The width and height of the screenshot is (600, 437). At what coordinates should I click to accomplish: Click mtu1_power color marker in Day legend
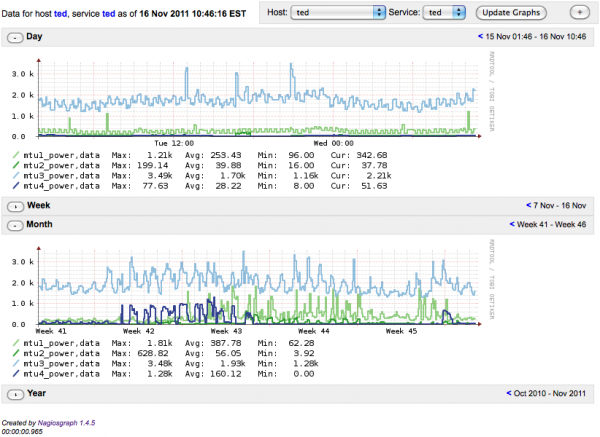(13, 156)
